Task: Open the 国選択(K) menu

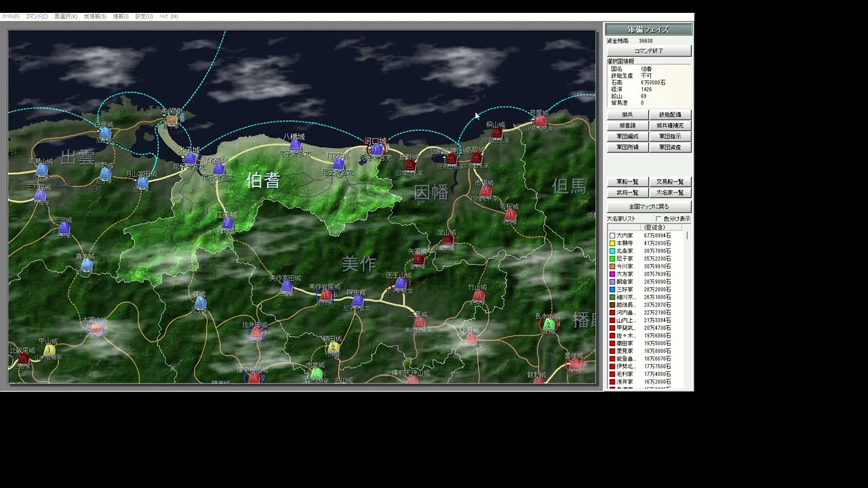Action: click(66, 16)
